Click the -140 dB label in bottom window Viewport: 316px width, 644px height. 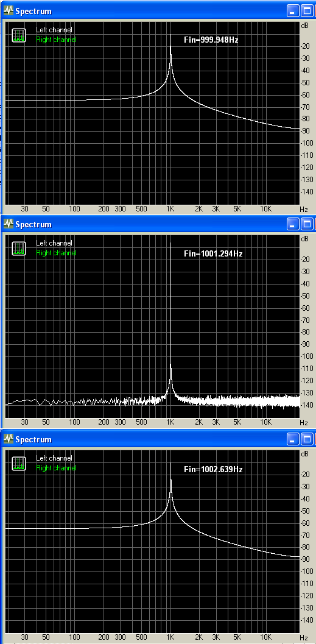point(307,620)
